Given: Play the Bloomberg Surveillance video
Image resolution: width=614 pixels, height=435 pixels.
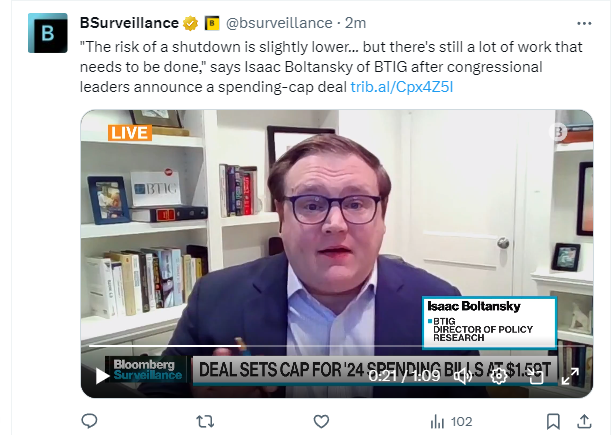Looking at the screenshot, I should [103, 376].
